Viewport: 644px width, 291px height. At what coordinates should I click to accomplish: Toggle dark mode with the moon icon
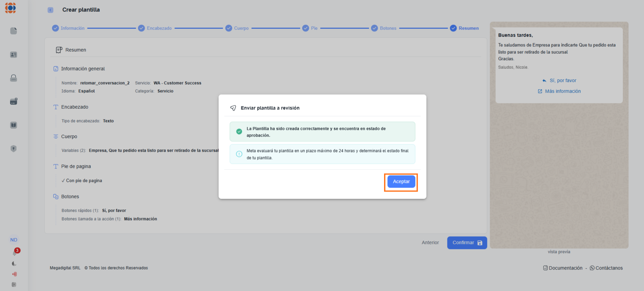[x=14, y=264]
